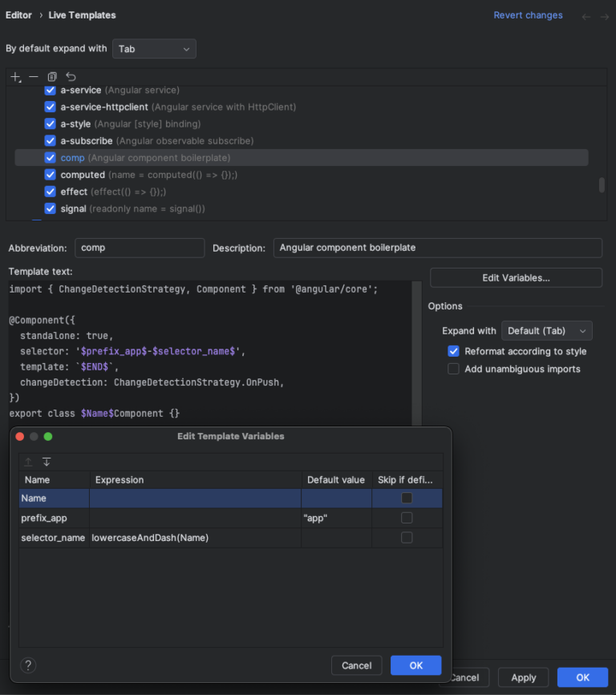Enable the a-service template checkbox

point(50,90)
